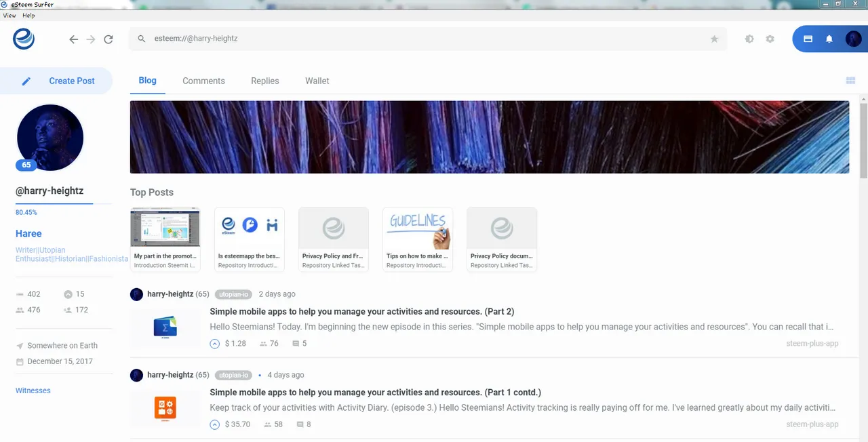Toggle night mode brightness icon

point(749,39)
